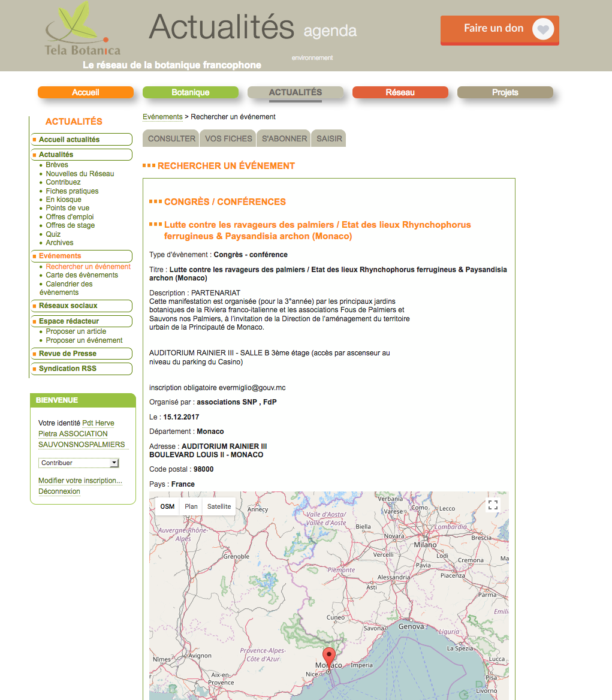Click Grenoble label on map

click(x=236, y=557)
